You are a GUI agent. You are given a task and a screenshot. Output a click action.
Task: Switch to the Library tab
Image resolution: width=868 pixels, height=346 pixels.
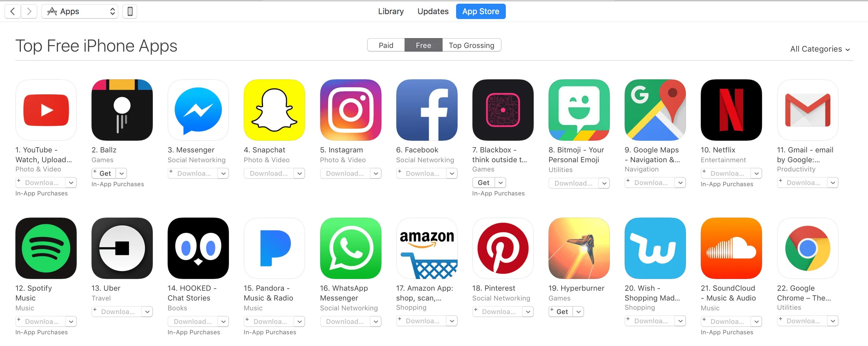coord(390,11)
